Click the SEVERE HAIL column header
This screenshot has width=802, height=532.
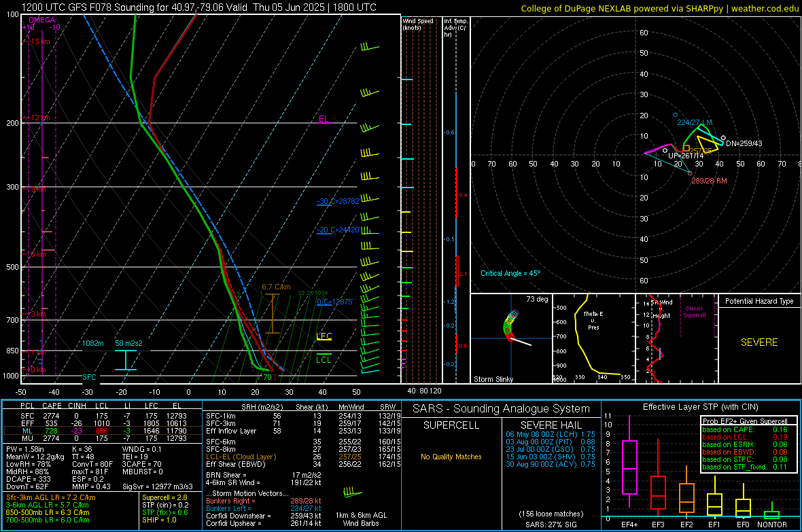551,425
